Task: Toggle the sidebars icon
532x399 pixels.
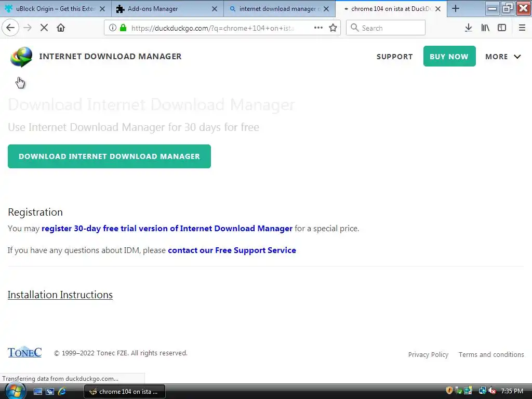Action: (502, 28)
